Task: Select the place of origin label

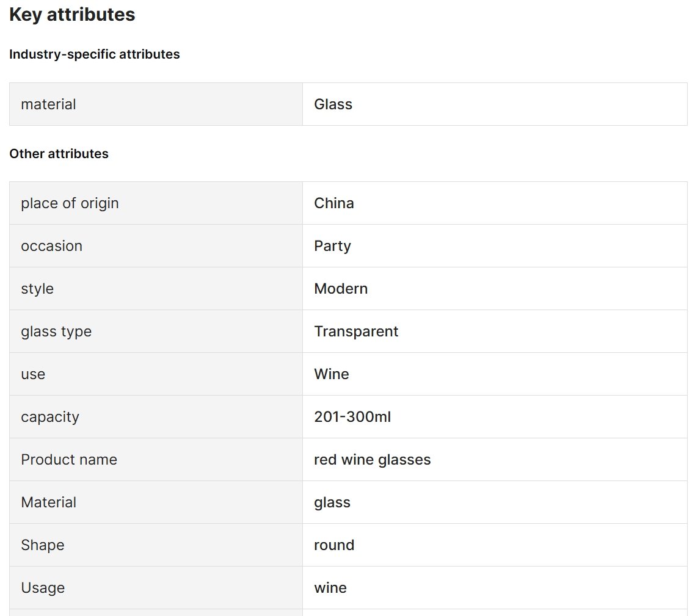Action: [70, 203]
